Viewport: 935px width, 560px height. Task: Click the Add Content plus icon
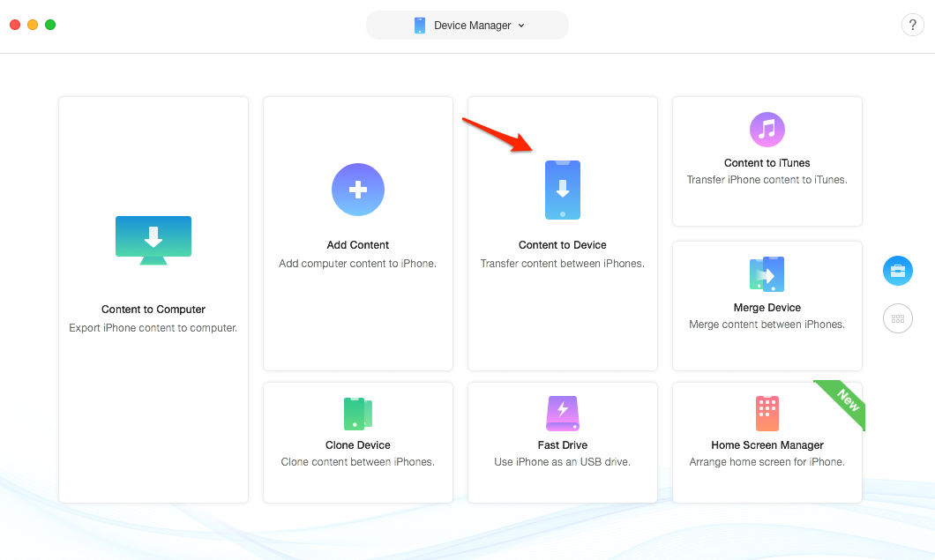pos(358,190)
